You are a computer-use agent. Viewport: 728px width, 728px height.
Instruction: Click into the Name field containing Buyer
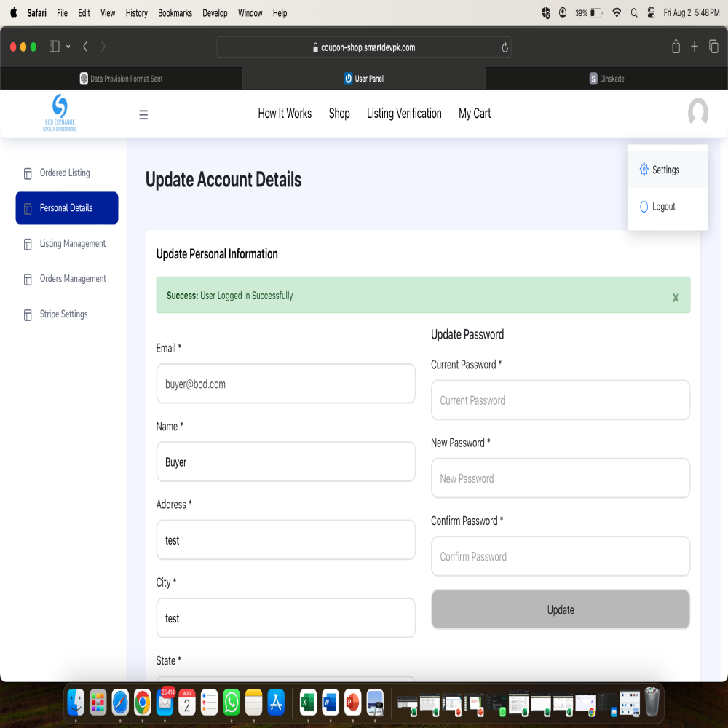[x=285, y=462]
